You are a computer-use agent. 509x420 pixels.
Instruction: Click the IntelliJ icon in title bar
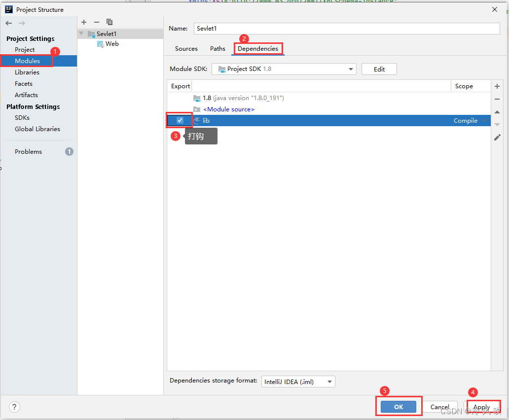[9, 9]
